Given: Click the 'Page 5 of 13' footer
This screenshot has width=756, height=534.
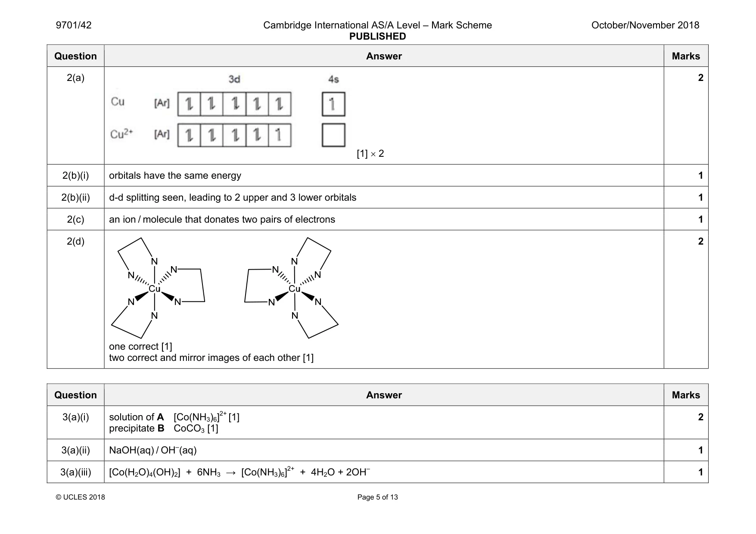Looking at the screenshot, I should pos(377,497).
